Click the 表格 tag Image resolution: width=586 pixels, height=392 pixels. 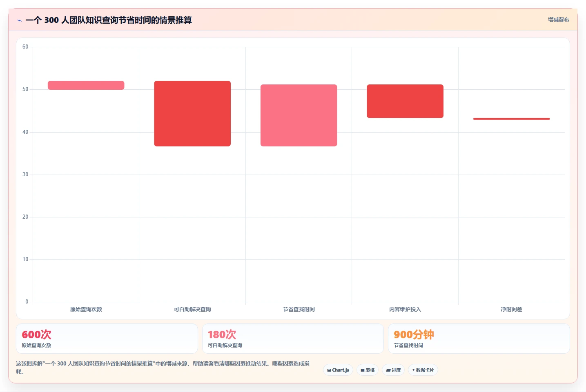coord(368,370)
